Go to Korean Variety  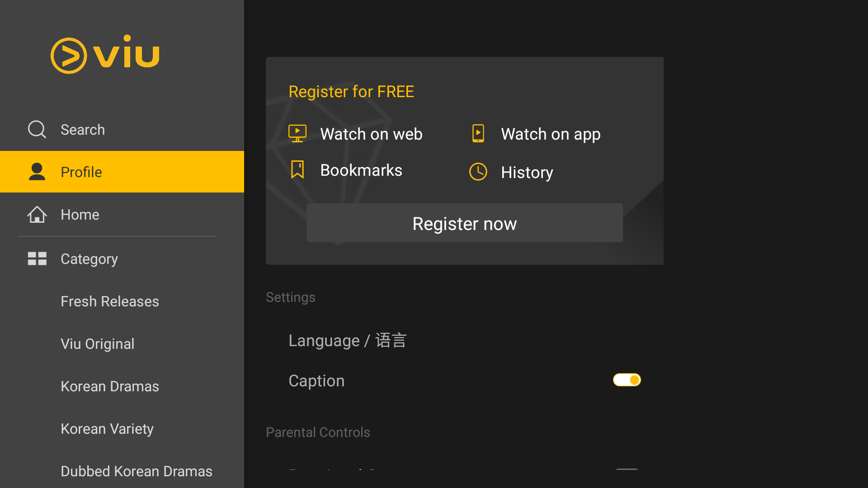click(x=107, y=429)
